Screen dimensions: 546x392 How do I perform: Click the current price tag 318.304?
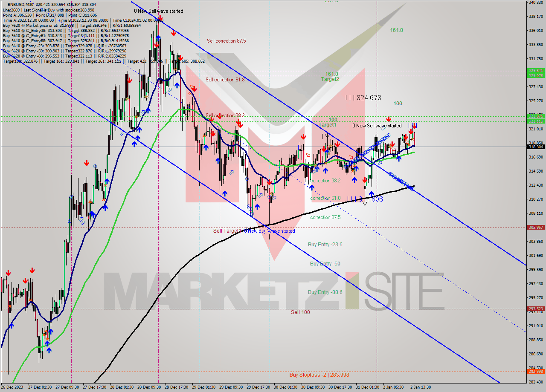point(536,147)
